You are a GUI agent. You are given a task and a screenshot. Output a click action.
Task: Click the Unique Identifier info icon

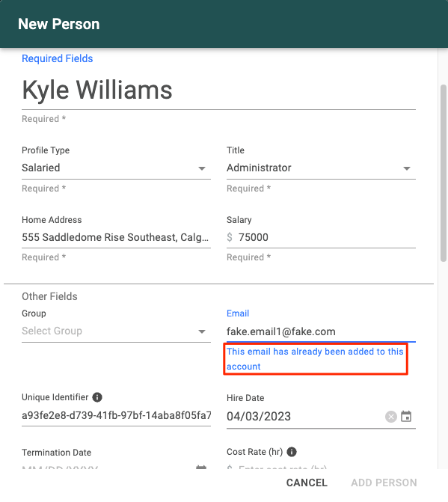click(x=97, y=397)
